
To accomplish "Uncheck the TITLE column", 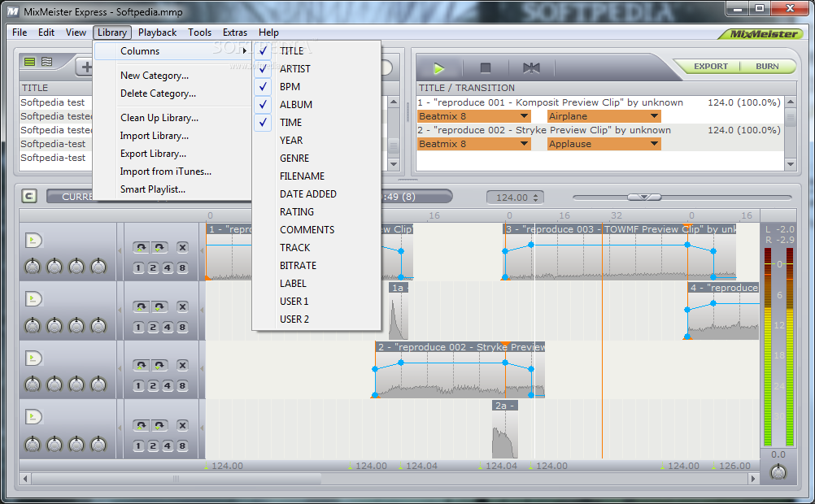I will tap(316, 51).
